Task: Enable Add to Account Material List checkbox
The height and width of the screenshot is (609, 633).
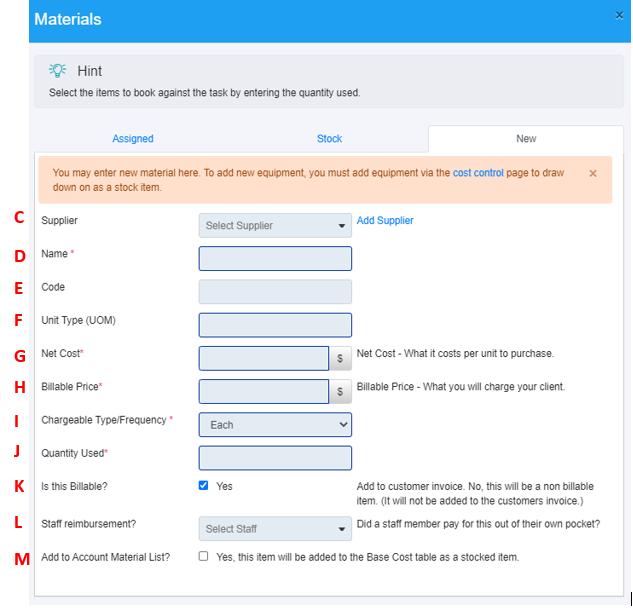Action: coord(204,556)
